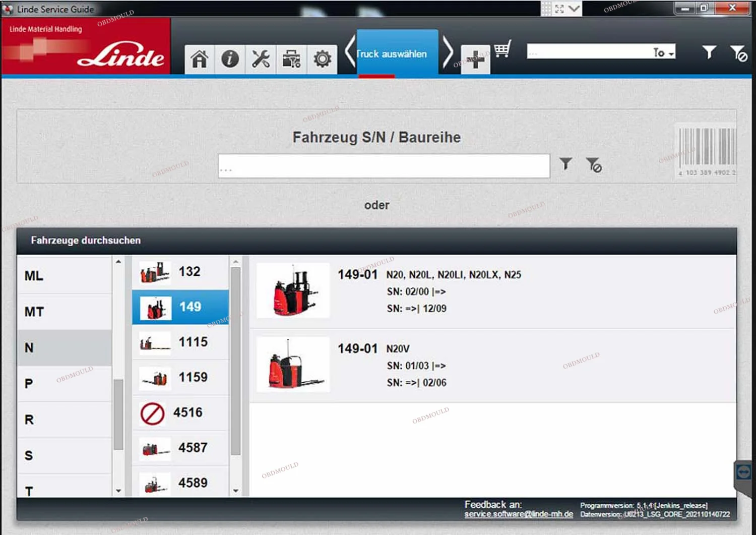The image size is (756, 535).
Task: Select the Truck auswählen tab
Action: pyautogui.click(x=397, y=53)
